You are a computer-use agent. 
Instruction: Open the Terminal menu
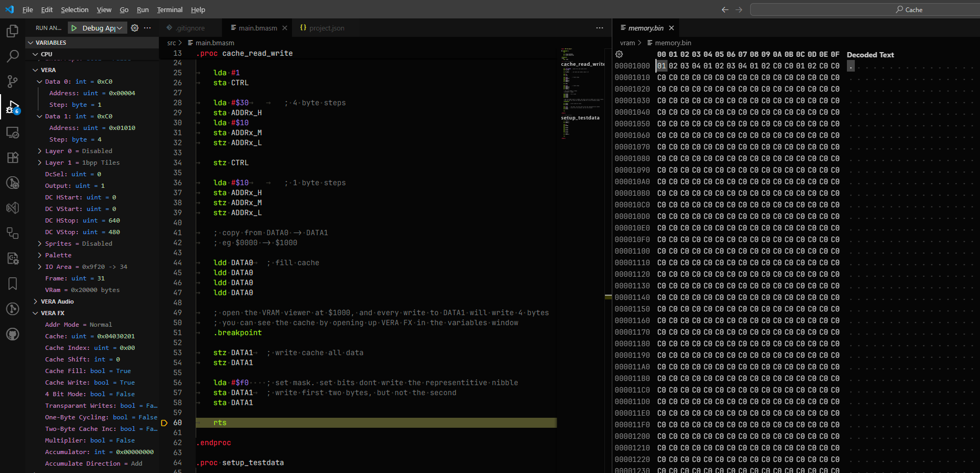[x=170, y=9]
